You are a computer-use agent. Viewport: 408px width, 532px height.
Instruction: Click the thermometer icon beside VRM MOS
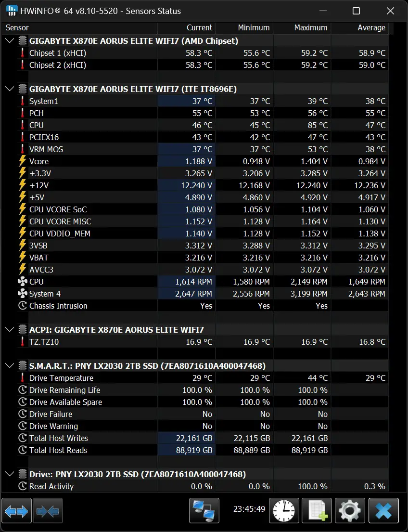[x=23, y=149]
